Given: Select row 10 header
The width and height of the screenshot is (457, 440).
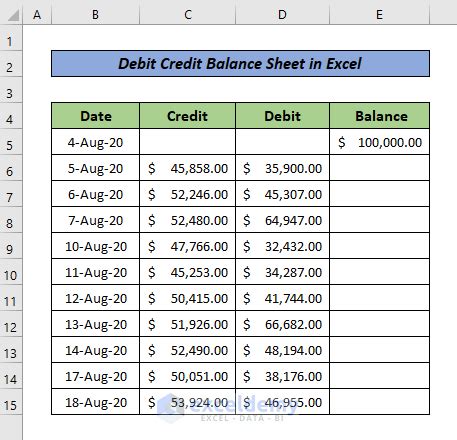Looking at the screenshot, I should [11, 275].
